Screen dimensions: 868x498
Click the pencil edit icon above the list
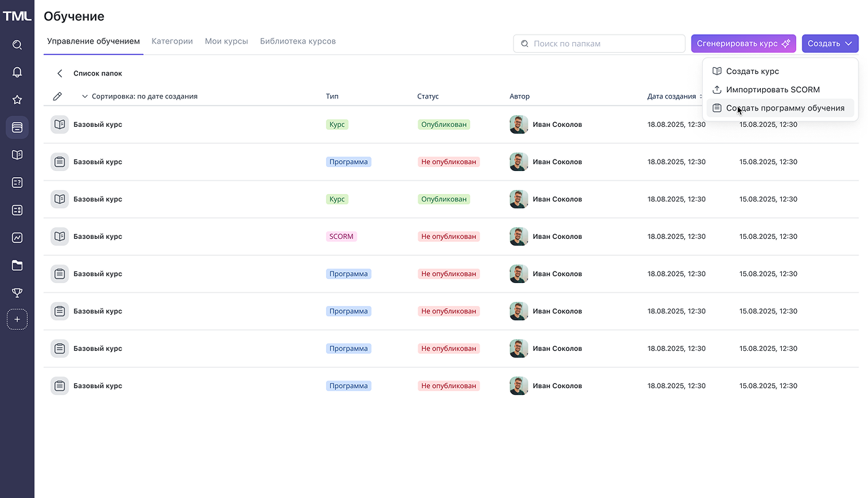58,96
